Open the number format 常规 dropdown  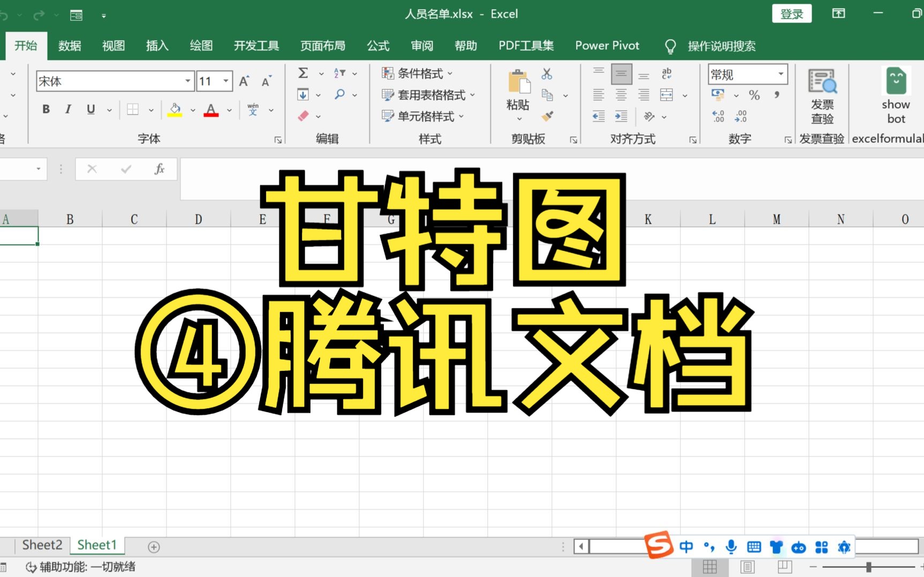pyautogui.click(x=781, y=74)
